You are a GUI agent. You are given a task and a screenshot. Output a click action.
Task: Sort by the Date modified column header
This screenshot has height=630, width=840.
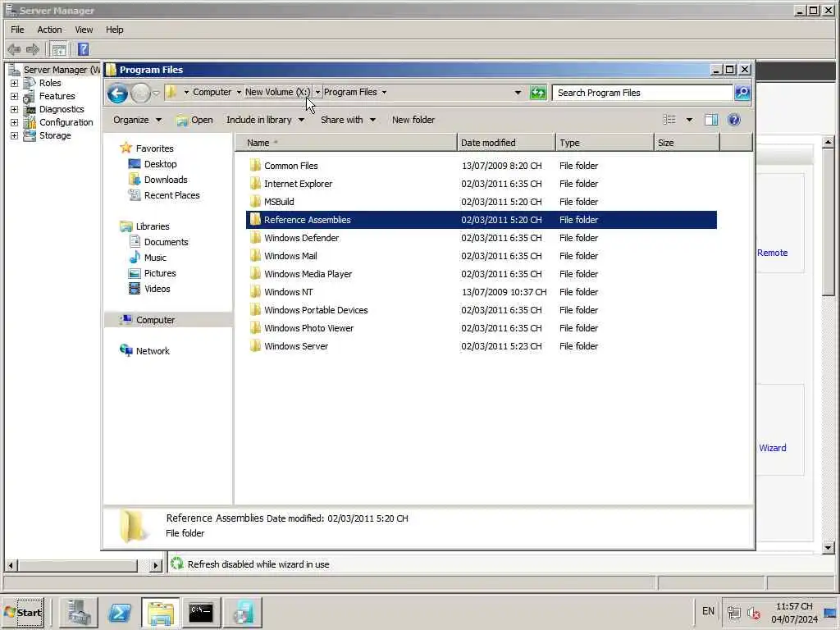[x=506, y=143]
